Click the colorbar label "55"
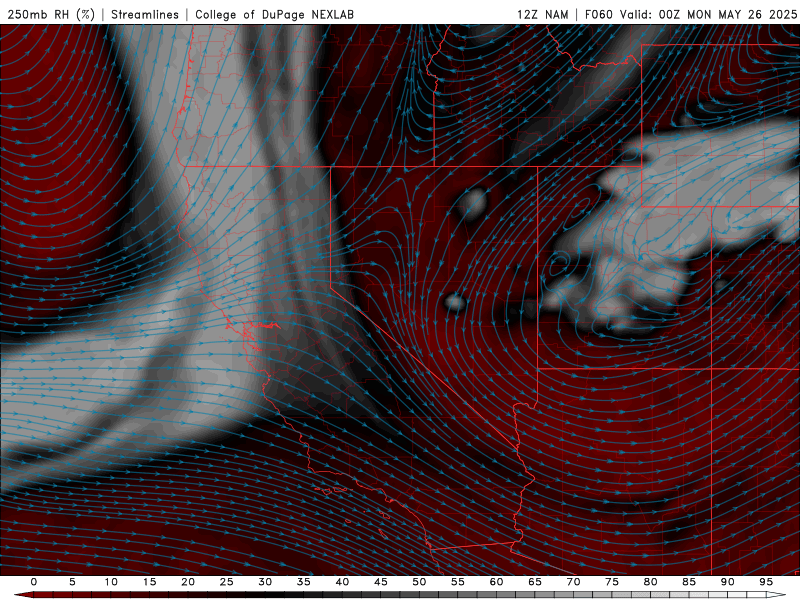This screenshot has width=800, height=600. point(458,582)
